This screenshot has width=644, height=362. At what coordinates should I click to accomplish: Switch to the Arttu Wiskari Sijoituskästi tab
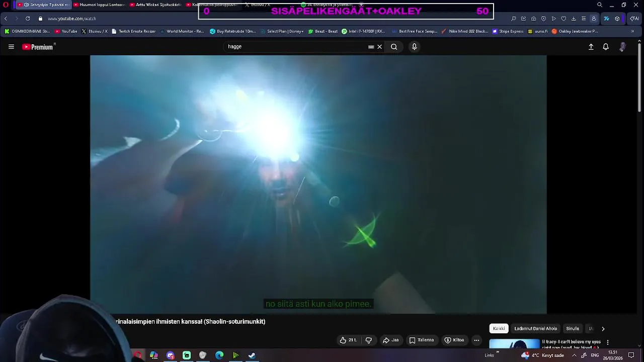click(155, 5)
